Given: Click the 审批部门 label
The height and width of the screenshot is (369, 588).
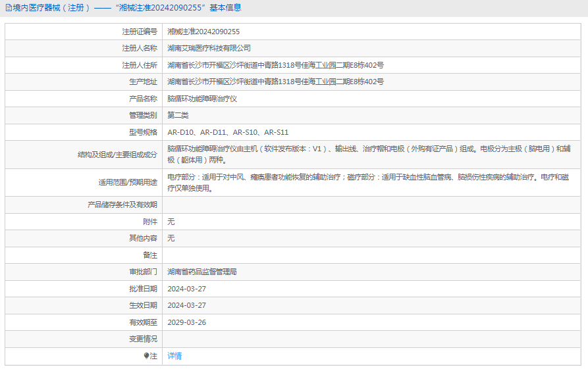Looking at the screenshot, I should click(x=144, y=272).
